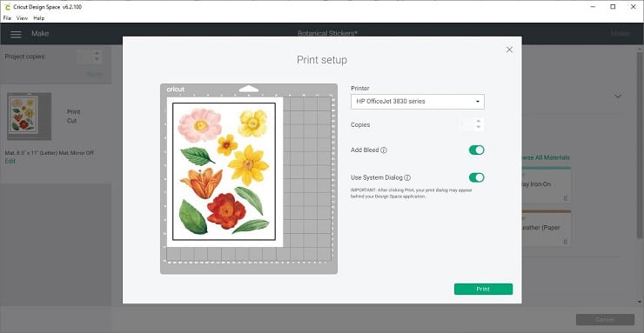Expand the chevron in the right panel
The image size is (644, 333).
click(x=617, y=96)
